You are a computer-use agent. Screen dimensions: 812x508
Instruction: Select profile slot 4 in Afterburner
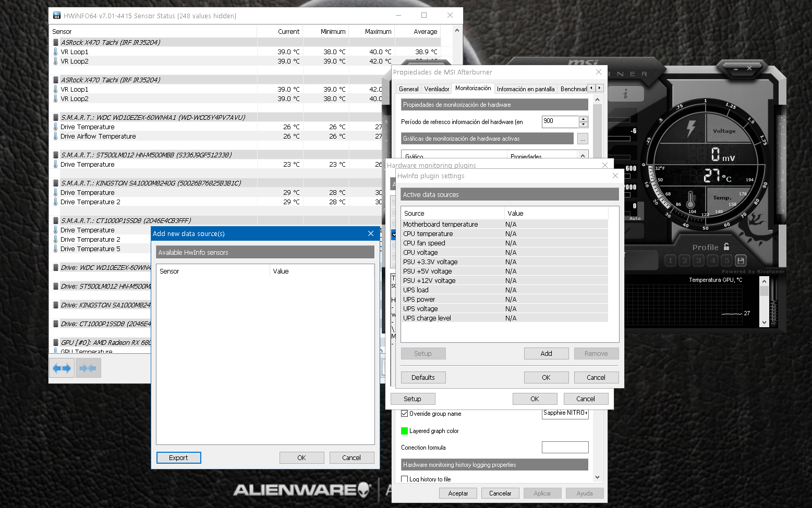tap(713, 261)
